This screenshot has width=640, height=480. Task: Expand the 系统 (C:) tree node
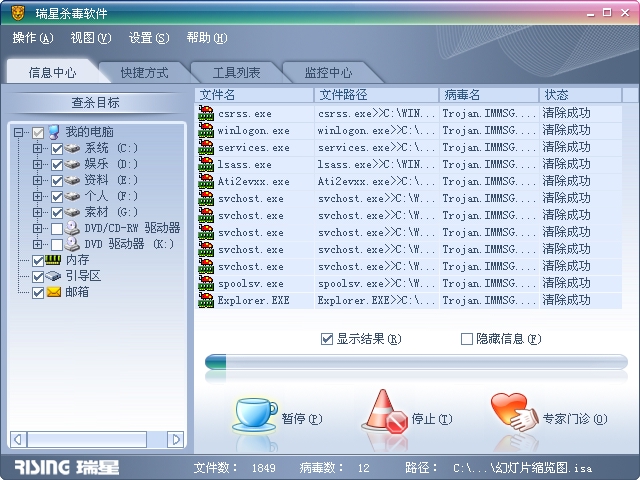click(x=37, y=149)
